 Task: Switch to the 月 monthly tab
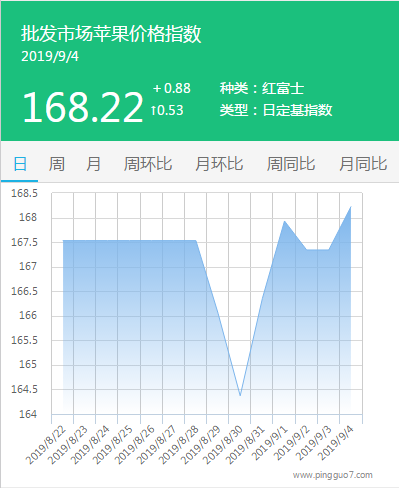tap(93, 164)
